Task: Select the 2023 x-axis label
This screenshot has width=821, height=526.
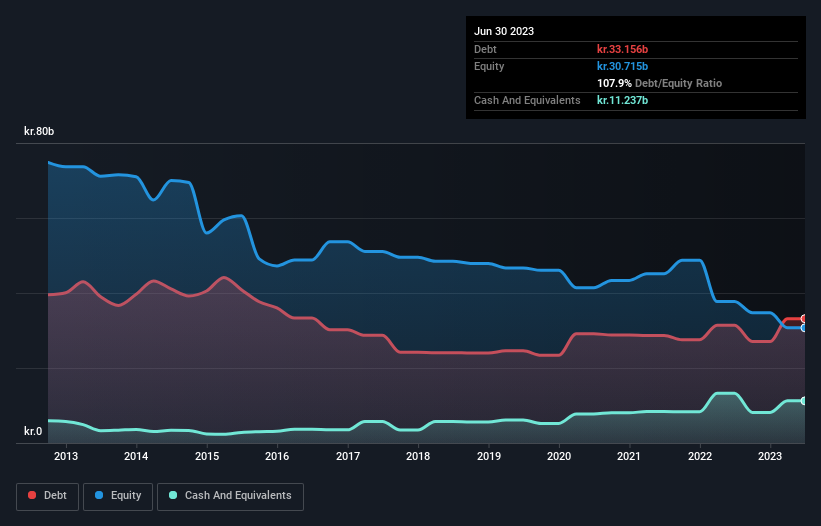Action: 770,456
